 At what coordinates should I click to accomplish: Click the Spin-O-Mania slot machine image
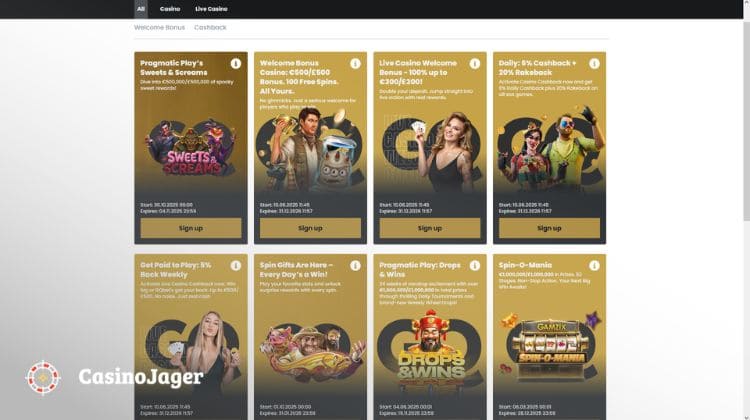click(550, 345)
